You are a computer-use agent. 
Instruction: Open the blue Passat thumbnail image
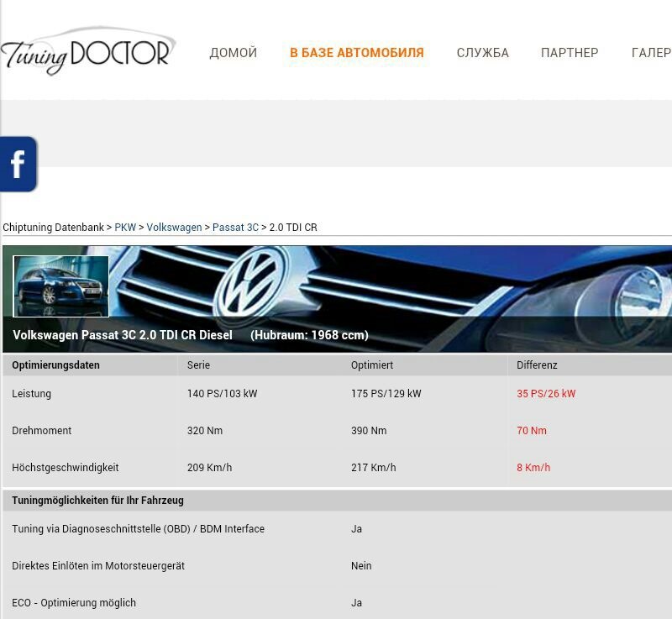60,286
